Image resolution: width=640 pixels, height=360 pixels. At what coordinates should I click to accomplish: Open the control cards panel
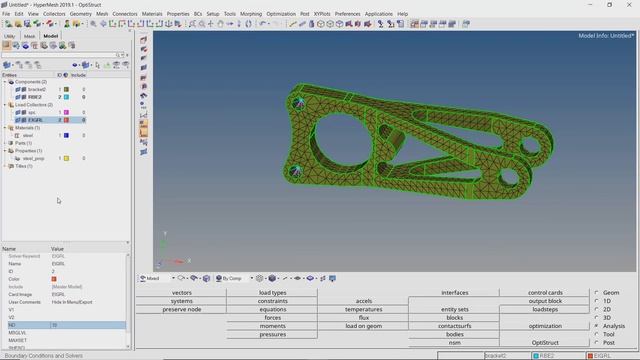[x=545, y=293]
